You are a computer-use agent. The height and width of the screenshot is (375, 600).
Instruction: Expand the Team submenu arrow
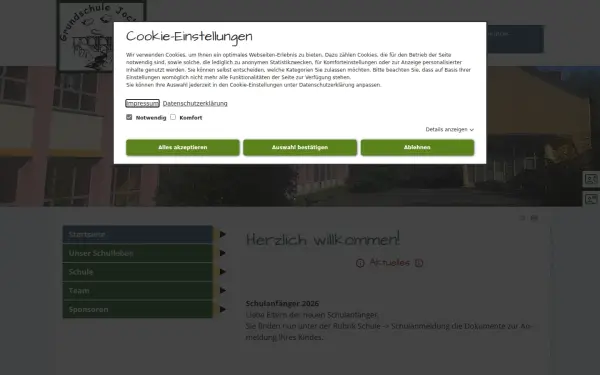pyautogui.click(x=222, y=290)
